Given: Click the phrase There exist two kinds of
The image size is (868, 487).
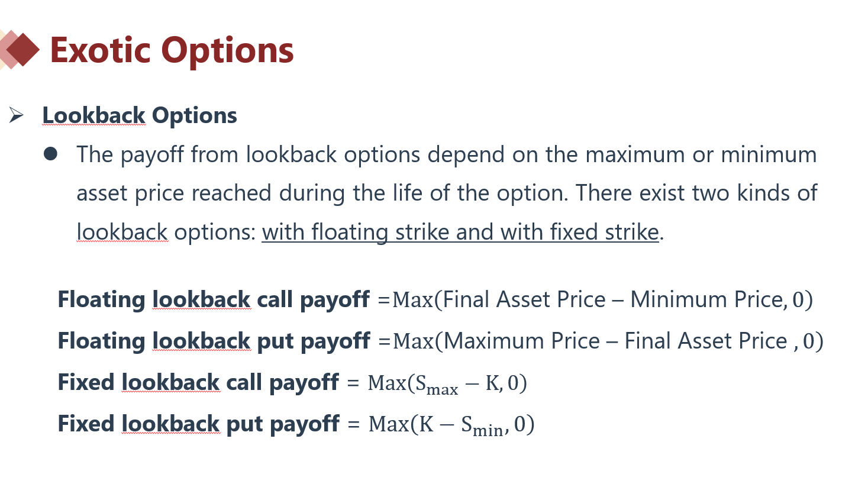Looking at the screenshot, I should (696, 193).
